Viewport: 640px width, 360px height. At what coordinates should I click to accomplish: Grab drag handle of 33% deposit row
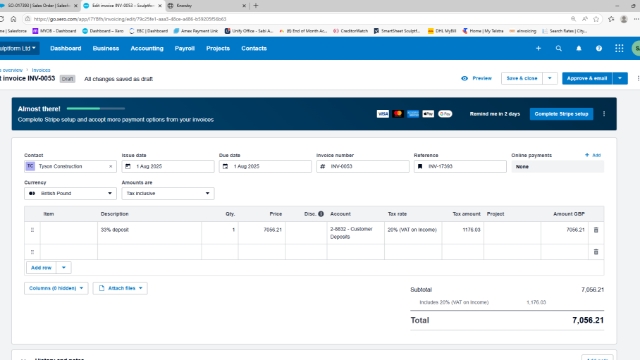32,230
